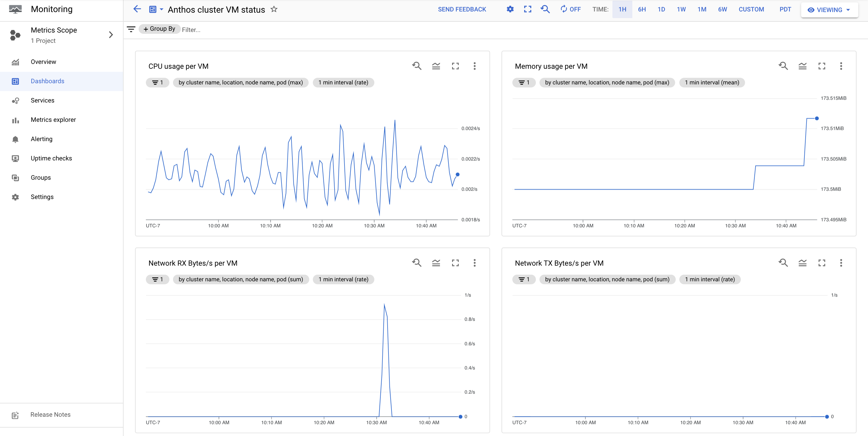Toggle the filter icon in the toolbar
The image size is (868, 436).
point(131,30)
